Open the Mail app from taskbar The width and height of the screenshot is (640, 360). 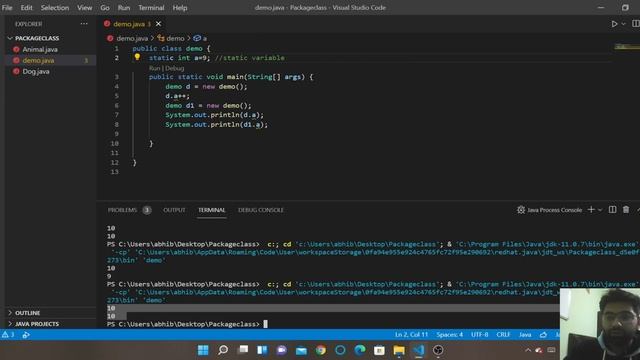click(301, 350)
